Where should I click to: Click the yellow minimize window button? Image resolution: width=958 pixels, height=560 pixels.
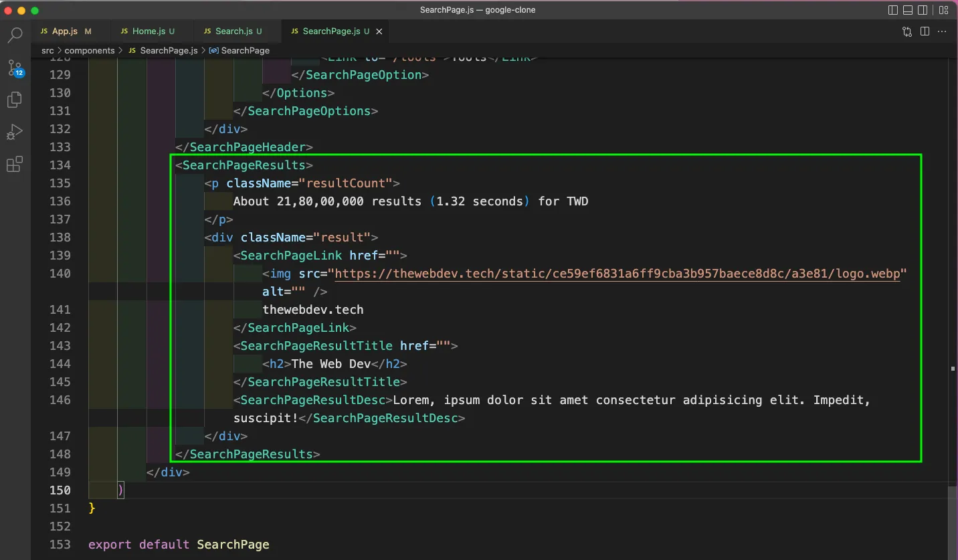[x=22, y=10]
